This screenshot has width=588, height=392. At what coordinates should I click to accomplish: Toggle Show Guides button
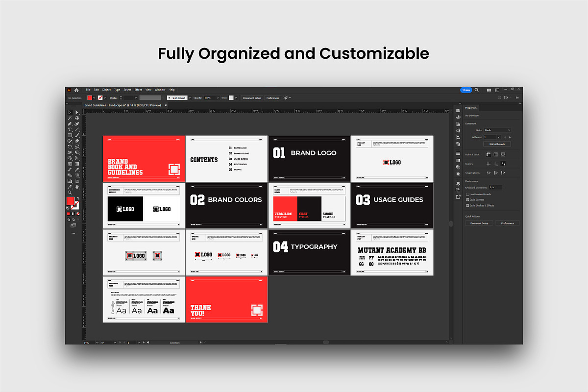tap(489, 164)
